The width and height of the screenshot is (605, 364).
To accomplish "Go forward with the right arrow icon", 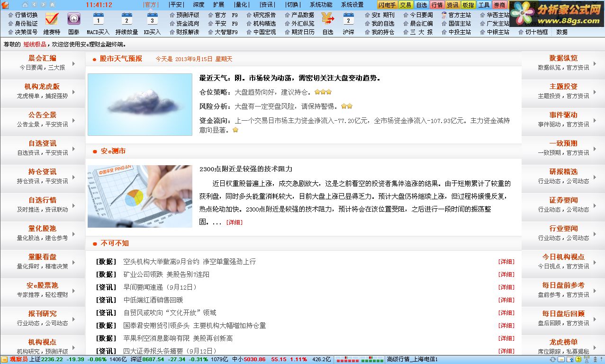I will coord(43,5).
